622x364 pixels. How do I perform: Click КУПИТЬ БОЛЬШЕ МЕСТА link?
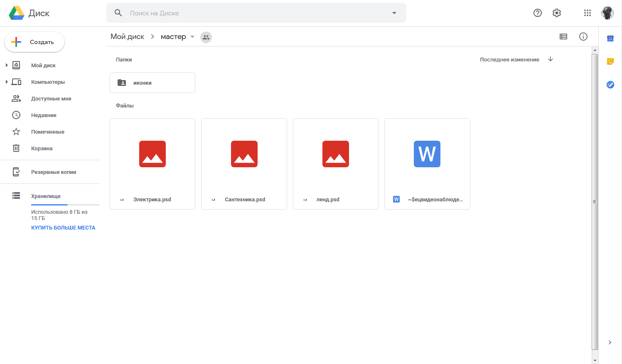click(x=63, y=227)
